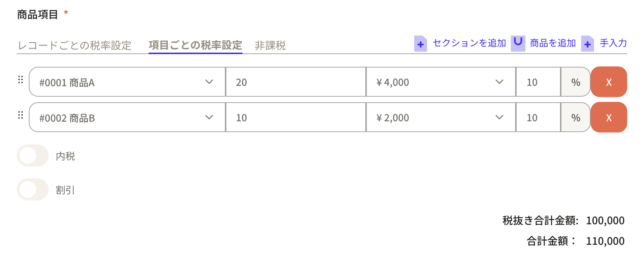This screenshot has width=644, height=256.
Task: Enable the 内税 toggle
Action: pyautogui.click(x=32, y=156)
